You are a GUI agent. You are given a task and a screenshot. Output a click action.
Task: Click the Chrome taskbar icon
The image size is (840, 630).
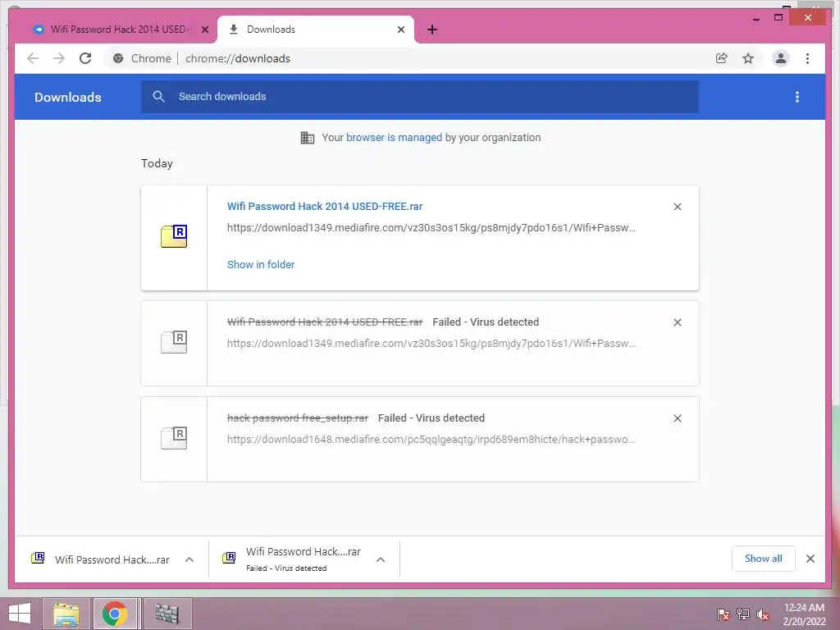pos(115,614)
